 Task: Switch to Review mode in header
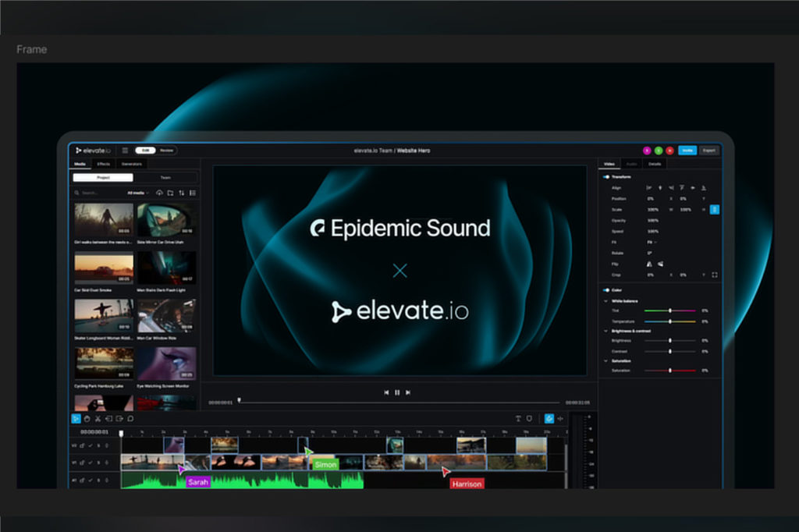click(x=166, y=151)
